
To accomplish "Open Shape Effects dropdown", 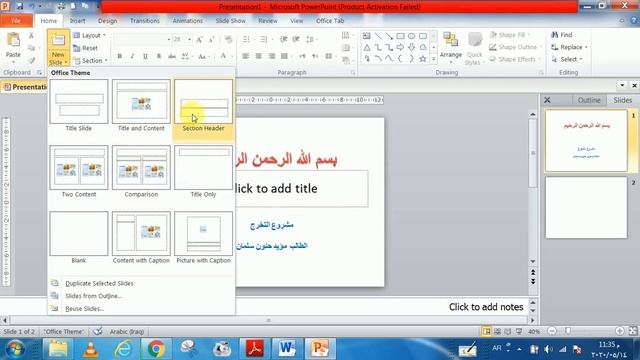I will (515, 60).
